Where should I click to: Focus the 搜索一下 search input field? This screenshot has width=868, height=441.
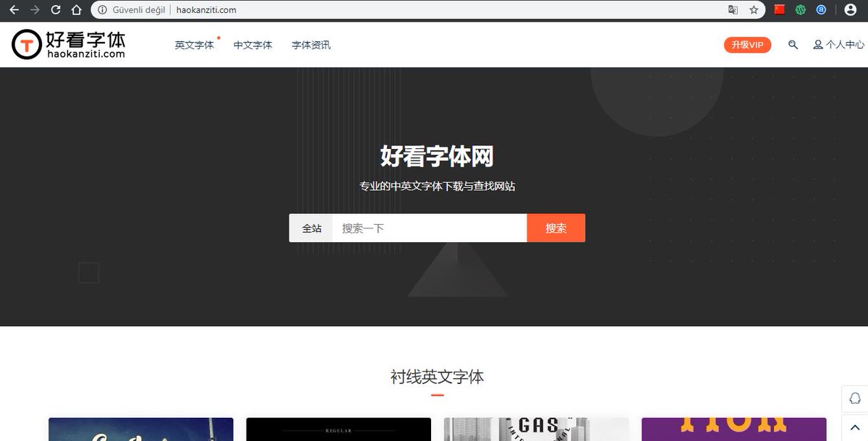click(x=430, y=228)
